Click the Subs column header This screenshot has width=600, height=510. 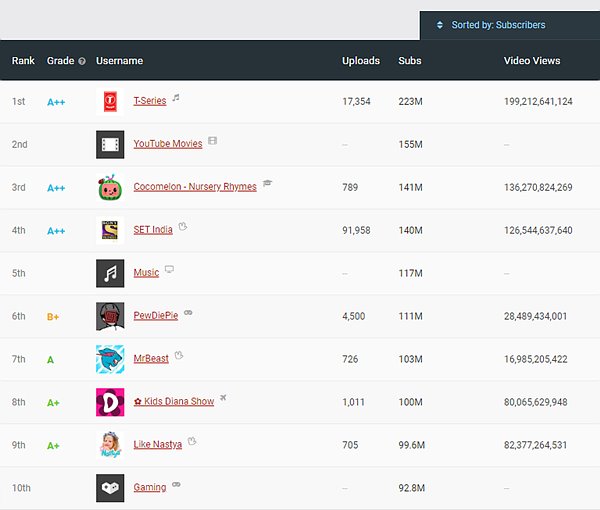pyautogui.click(x=409, y=60)
